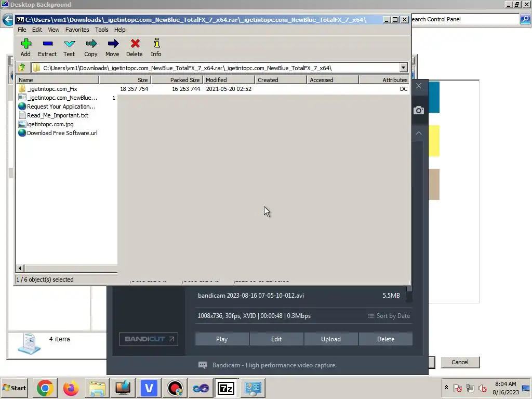Switch to 7-Zip on the taskbar
Viewport: 532px width, 399px height.
227,388
